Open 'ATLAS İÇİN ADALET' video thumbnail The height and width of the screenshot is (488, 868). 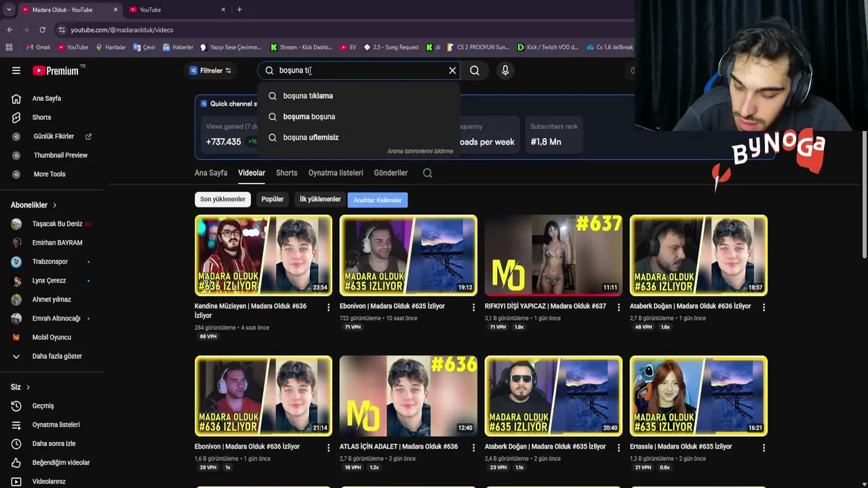point(408,396)
